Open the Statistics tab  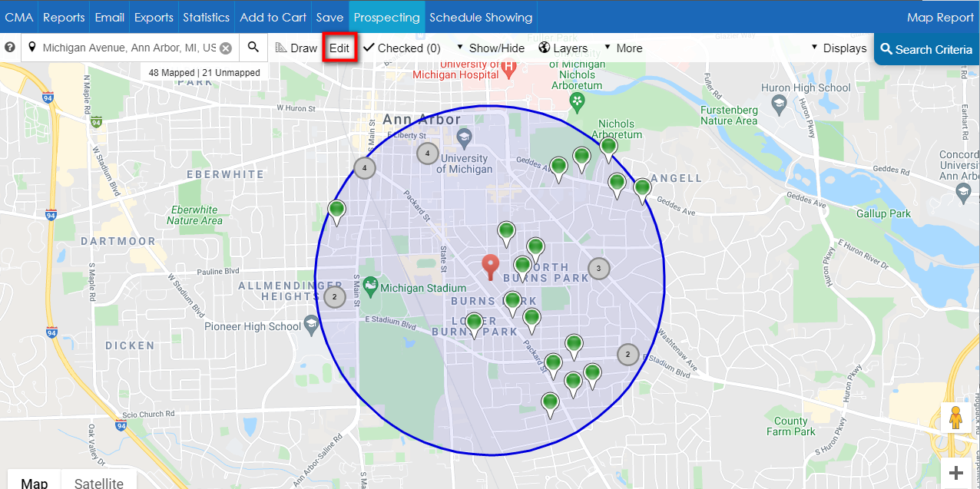point(206,17)
